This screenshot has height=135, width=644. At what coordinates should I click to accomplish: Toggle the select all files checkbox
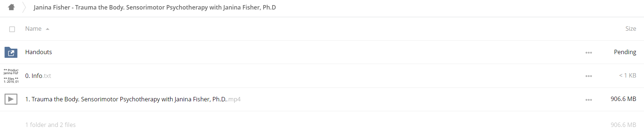pyautogui.click(x=12, y=29)
